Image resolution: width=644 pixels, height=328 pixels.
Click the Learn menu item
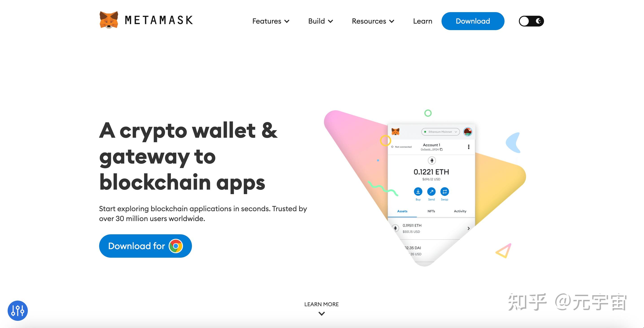point(422,21)
